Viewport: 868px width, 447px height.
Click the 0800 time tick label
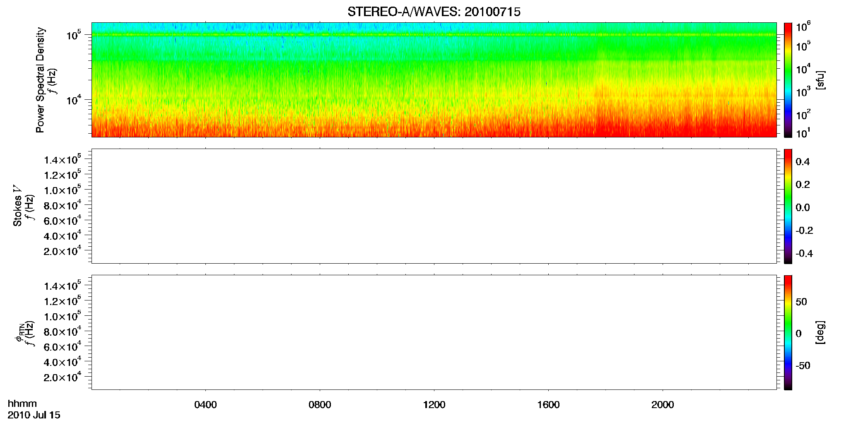(x=320, y=405)
